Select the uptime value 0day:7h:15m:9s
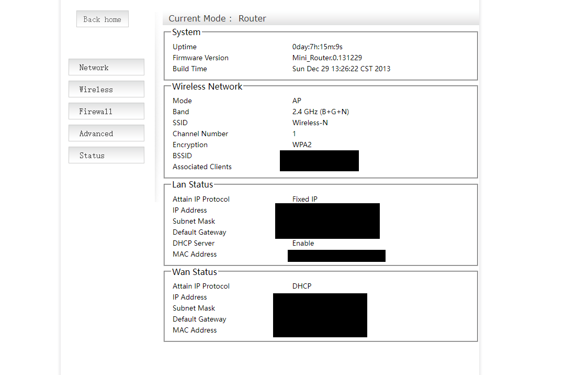The width and height of the screenshot is (588, 375). pyautogui.click(x=317, y=47)
